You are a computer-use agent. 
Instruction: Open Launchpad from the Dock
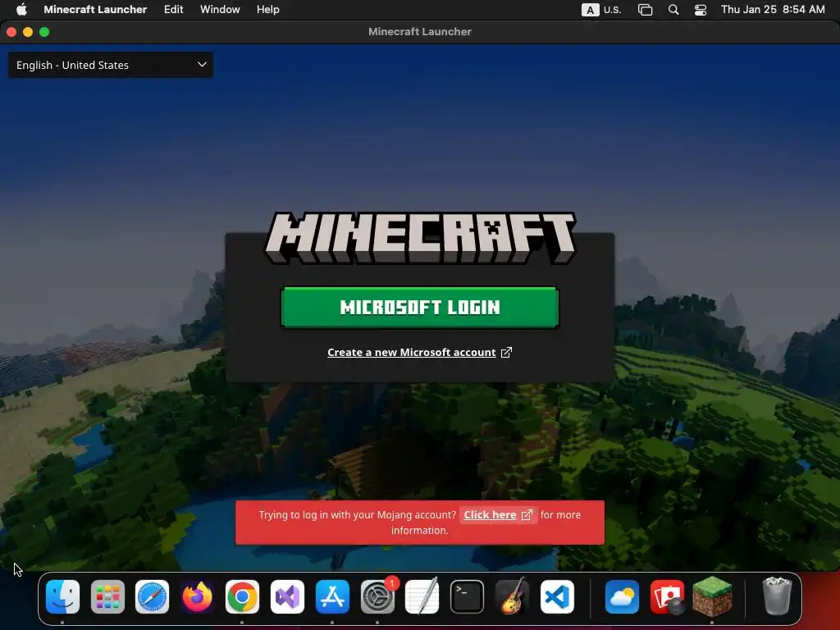(107, 596)
